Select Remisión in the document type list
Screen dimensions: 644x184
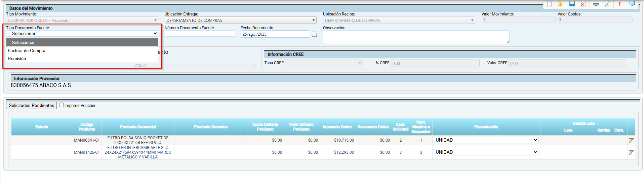[x=17, y=59]
